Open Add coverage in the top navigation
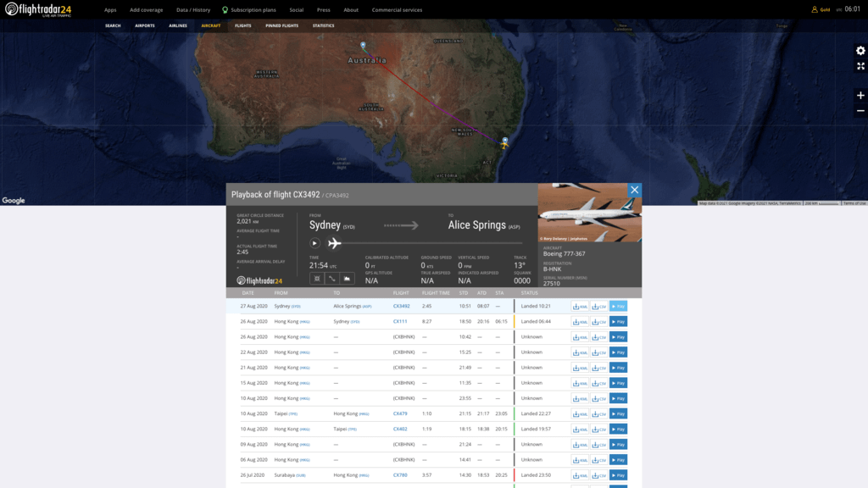868x488 pixels. (x=146, y=10)
